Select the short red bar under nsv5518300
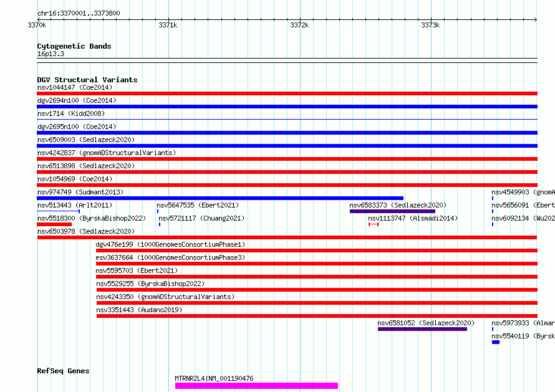The image size is (555, 392). click(54, 224)
